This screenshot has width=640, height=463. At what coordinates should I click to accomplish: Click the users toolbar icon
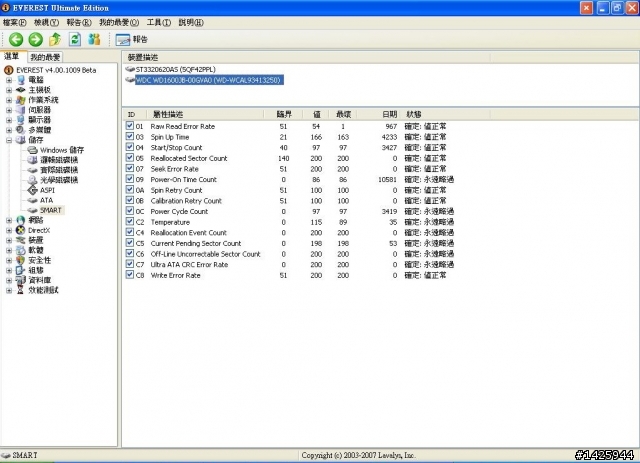click(94, 39)
